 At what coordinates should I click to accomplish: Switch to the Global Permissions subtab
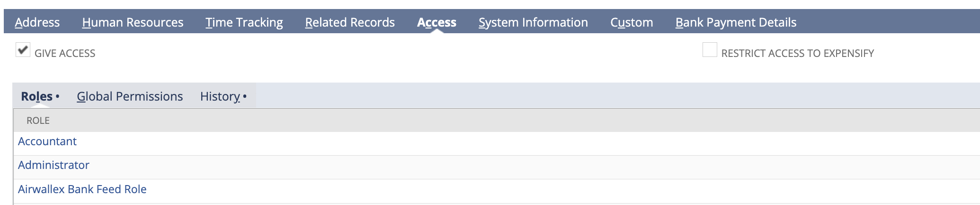(130, 96)
